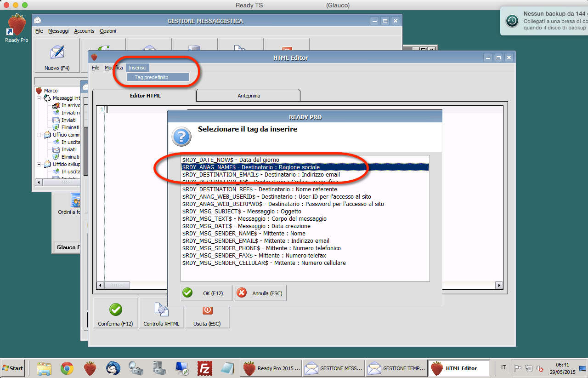Select the $RDY_DESTINATION_REF$ Nome referente tag

305,189
